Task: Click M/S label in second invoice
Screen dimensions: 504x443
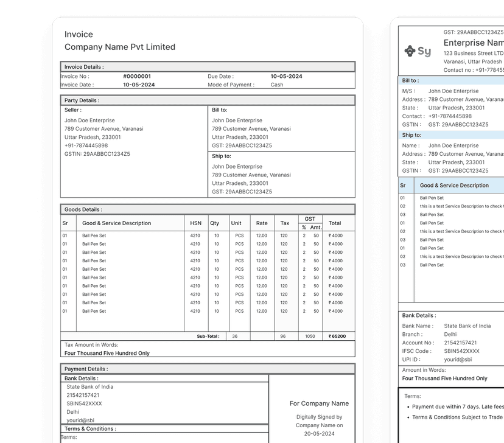Action: (x=408, y=91)
